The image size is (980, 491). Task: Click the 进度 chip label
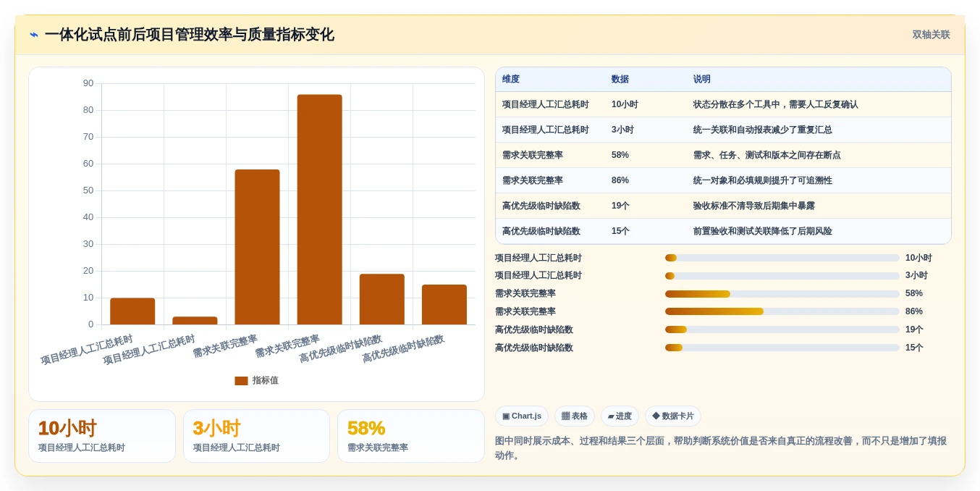point(624,416)
